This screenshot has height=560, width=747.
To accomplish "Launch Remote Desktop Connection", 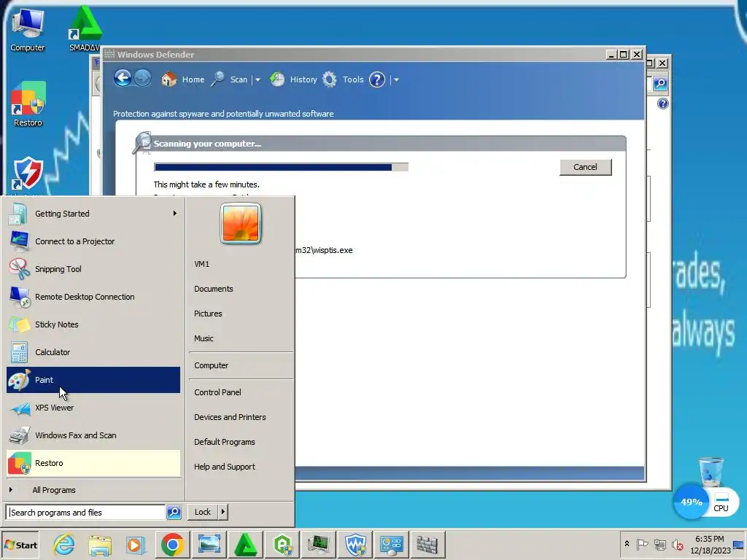I will pyautogui.click(x=93, y=297).
